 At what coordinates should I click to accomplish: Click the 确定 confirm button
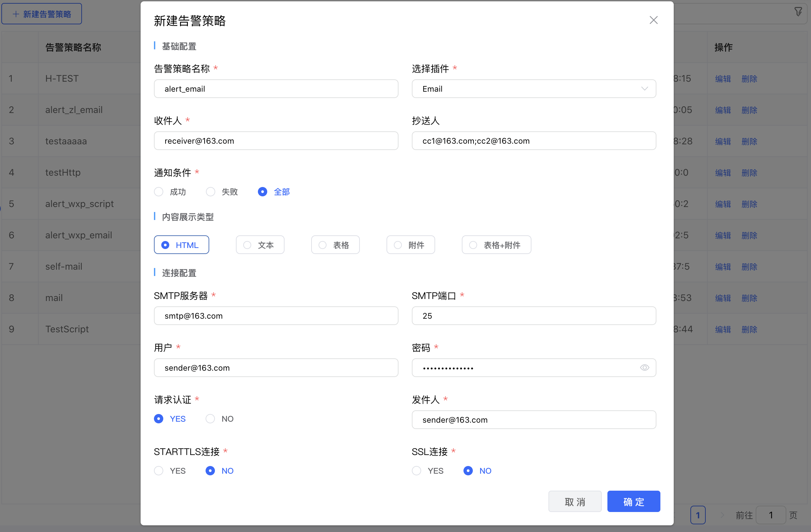pos(633,501)
